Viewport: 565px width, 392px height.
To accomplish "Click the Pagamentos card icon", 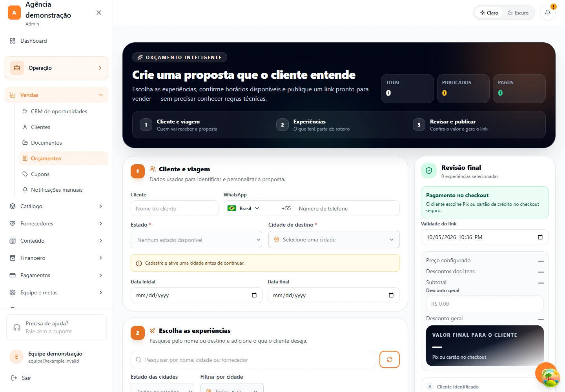I will pyautogui.click(x=13, y=275).
